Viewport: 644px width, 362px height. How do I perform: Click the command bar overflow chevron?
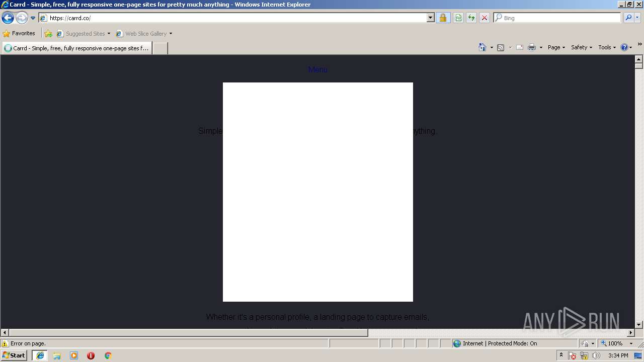coord(639,45)
